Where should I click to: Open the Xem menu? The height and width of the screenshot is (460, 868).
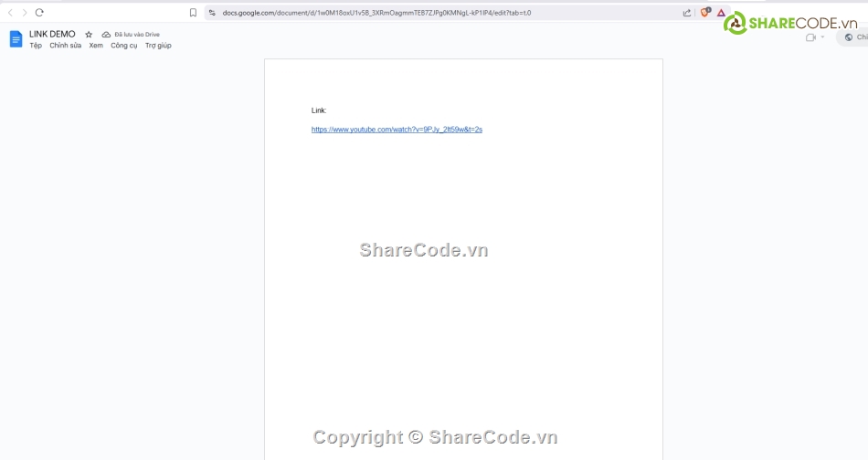click(96, 46)
